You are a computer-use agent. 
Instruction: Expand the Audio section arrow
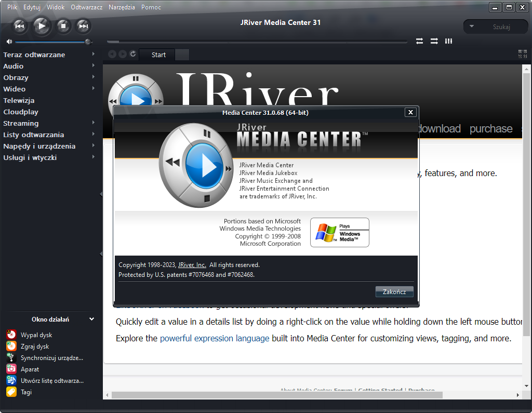pyautogui.click(x=94, y=65)
